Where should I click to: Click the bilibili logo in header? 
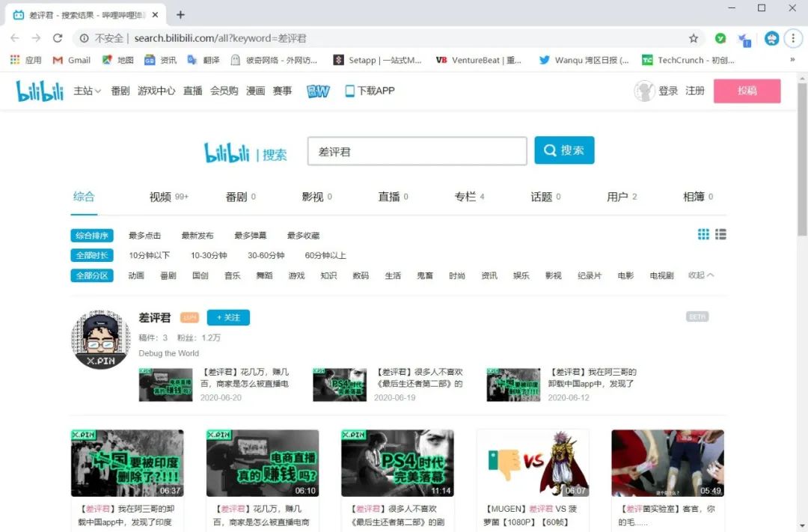click(40, 91)
